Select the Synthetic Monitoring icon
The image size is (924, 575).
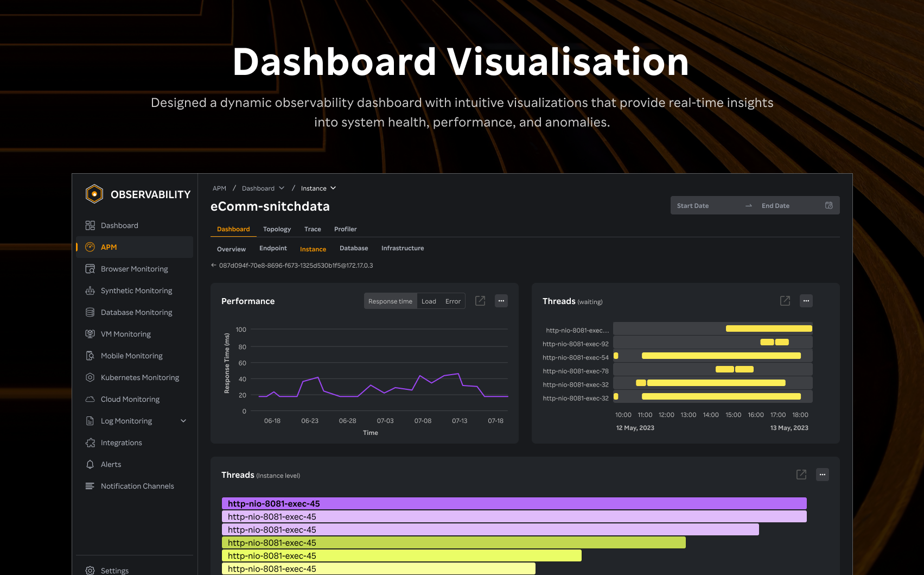pos(90,290)
